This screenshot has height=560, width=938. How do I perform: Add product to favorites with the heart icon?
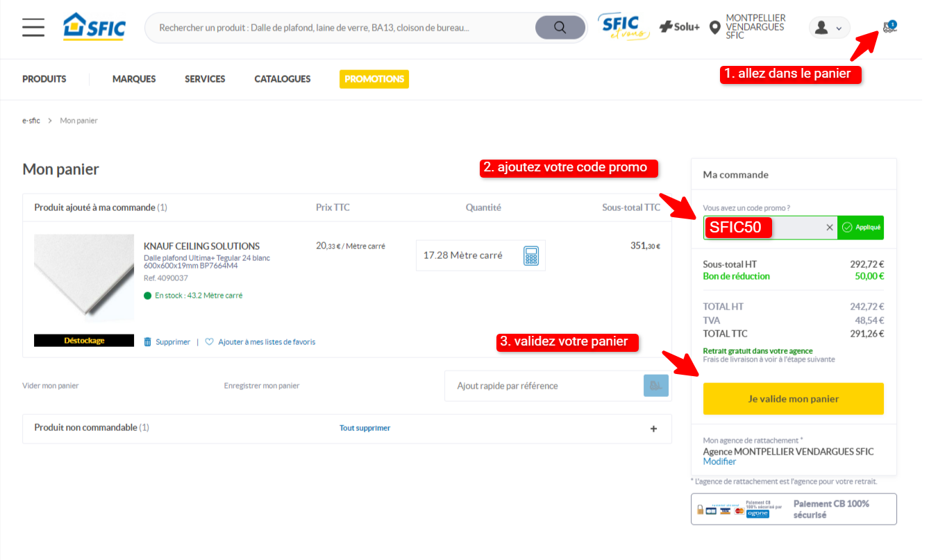(210, 341)
